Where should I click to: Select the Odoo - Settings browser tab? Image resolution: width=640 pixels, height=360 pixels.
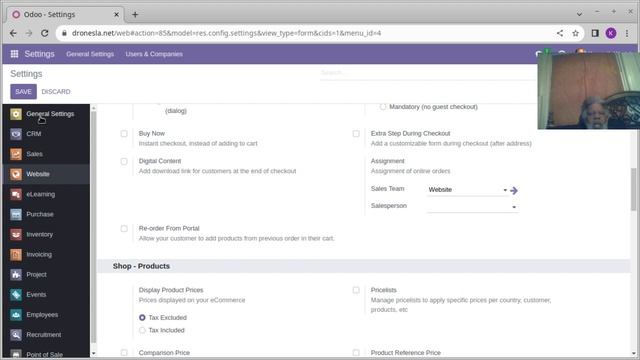point(65,14)
